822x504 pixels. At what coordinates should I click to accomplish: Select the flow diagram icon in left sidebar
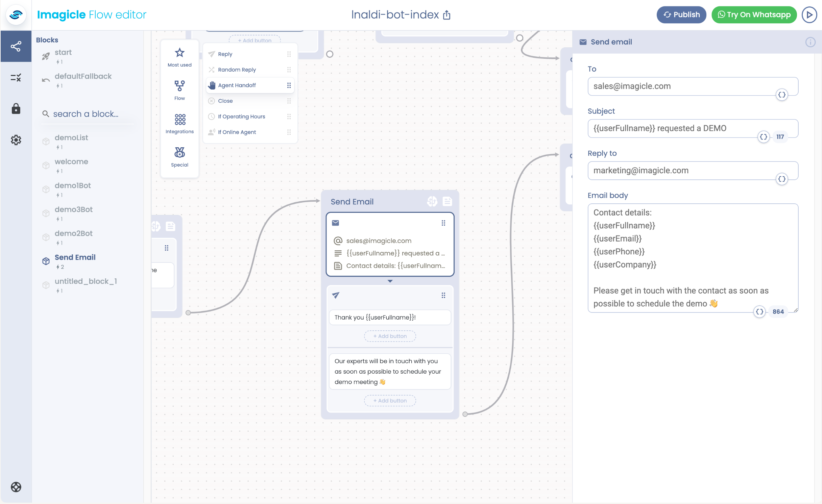pyautogui.click(x=16, y=46)
